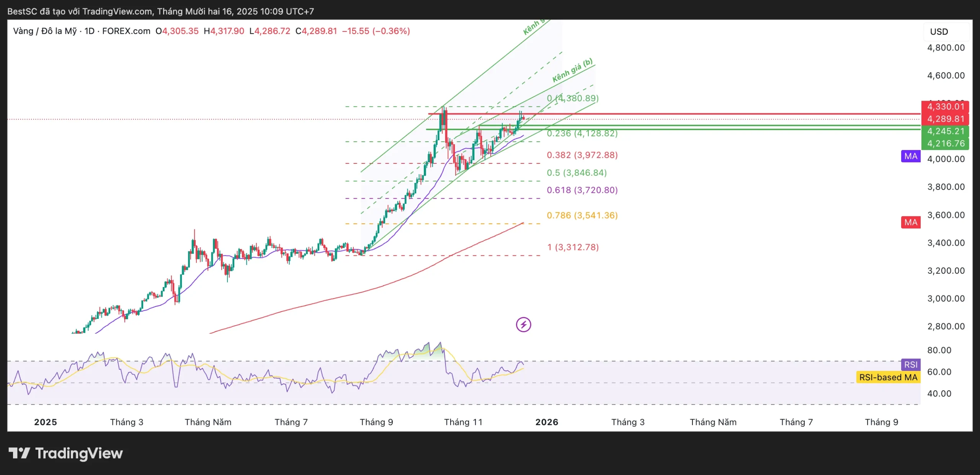980x475 pixels.
Task: Click the purple MA indicator label
Action: pyautogui.click(x=910, y=156)
